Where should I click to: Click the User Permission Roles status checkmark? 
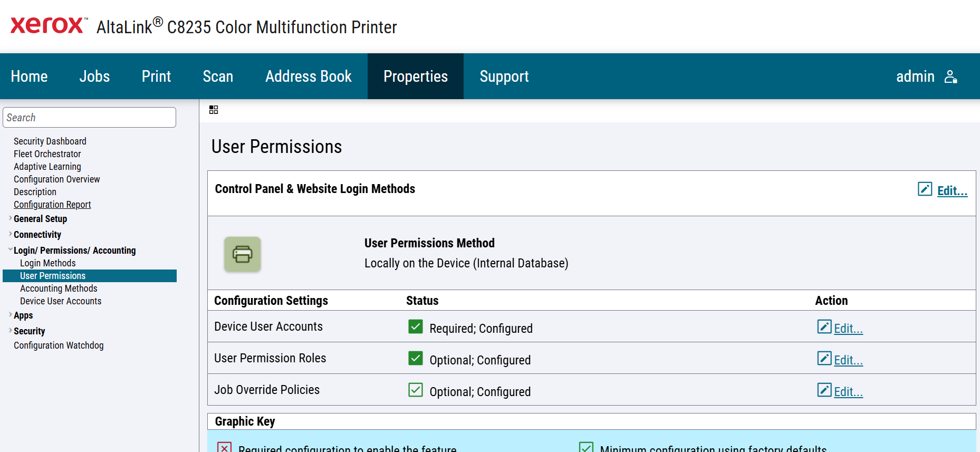pyautogui.click(x=416, y=359)
